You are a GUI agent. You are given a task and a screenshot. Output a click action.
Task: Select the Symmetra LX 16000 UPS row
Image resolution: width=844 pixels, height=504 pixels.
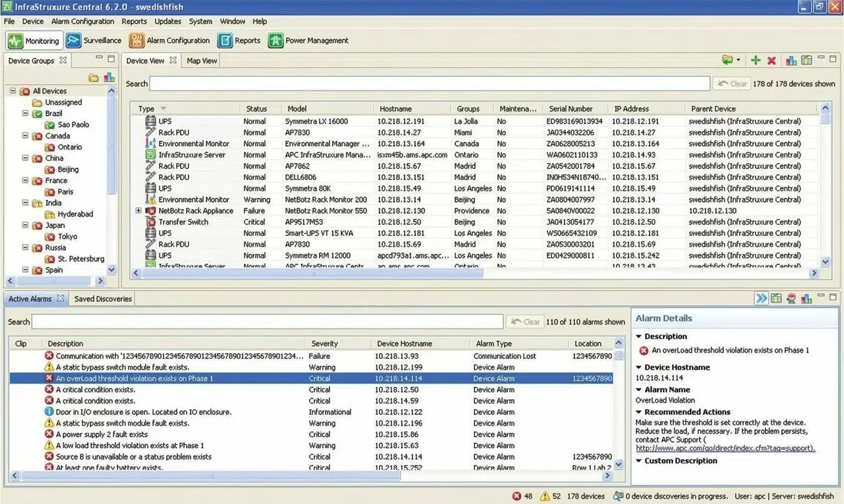[x=474, y=121]
